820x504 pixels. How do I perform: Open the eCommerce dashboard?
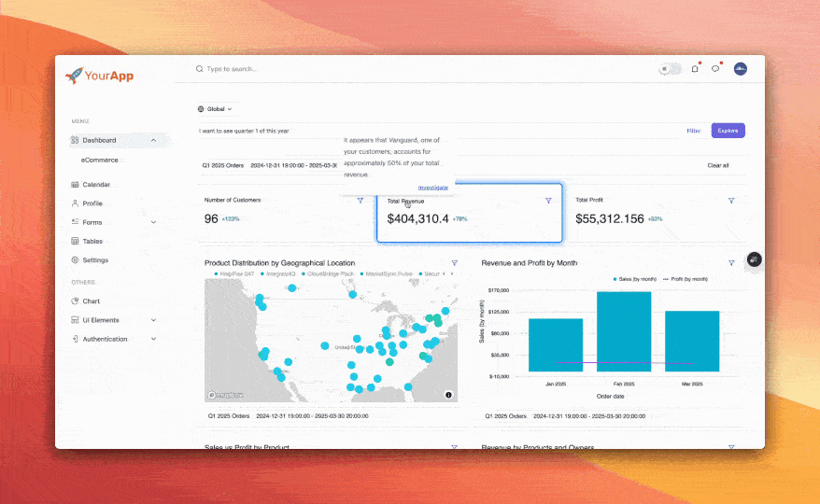(x=99, y=160)
